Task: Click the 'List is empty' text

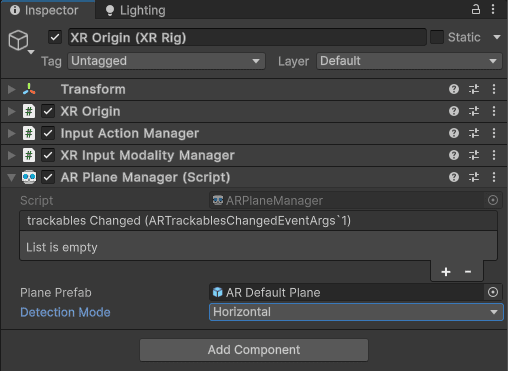Action: 62,247
